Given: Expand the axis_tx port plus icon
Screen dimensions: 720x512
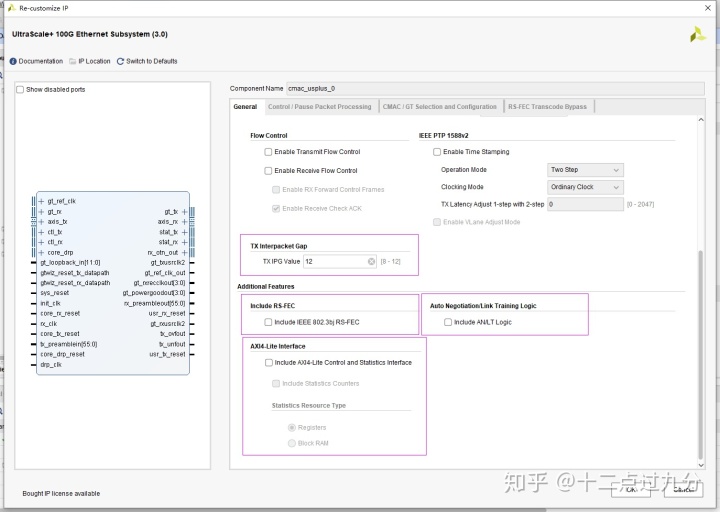Looking at the screenshot, I should click(41, 222).
